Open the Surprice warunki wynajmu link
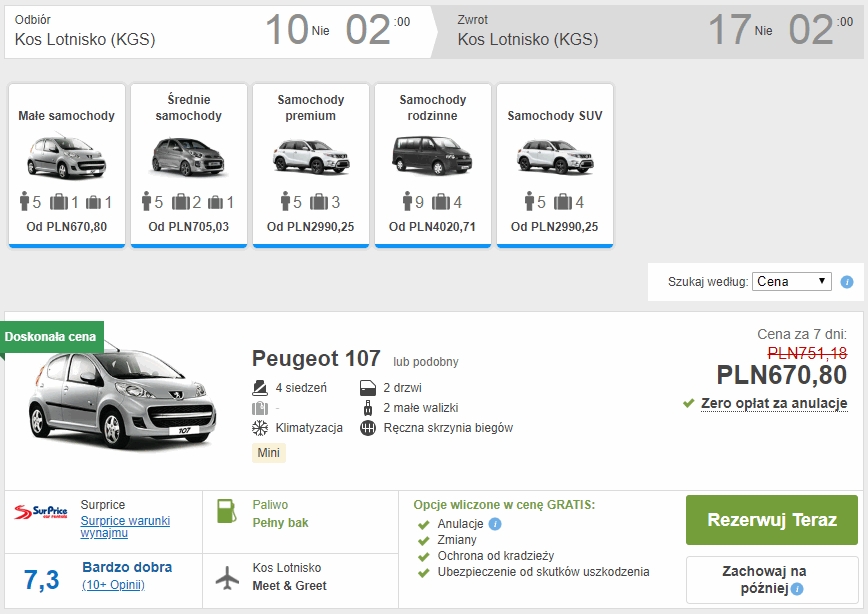This screenshot has height=614, width=868. click(x=125, y=527)
